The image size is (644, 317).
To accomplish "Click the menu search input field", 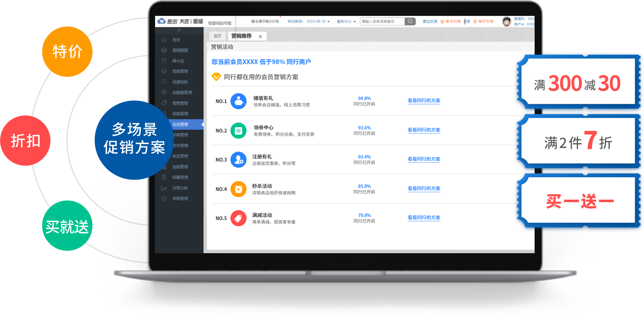I will tap(383, 21).
